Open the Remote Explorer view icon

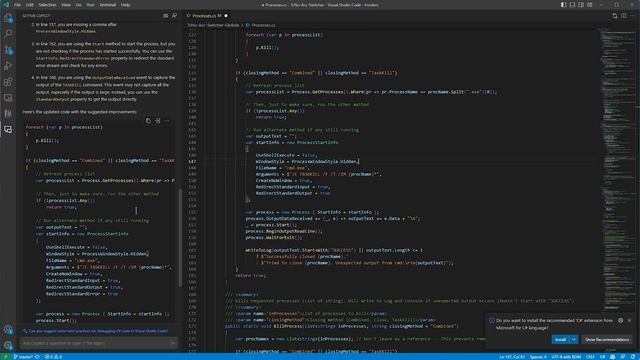(8, 98)
